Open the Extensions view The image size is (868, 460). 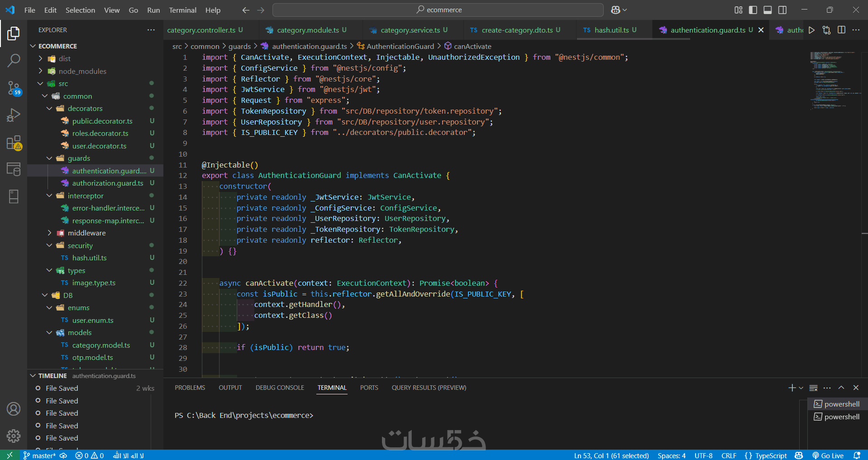pyautogui.click(x=14, y=143)
